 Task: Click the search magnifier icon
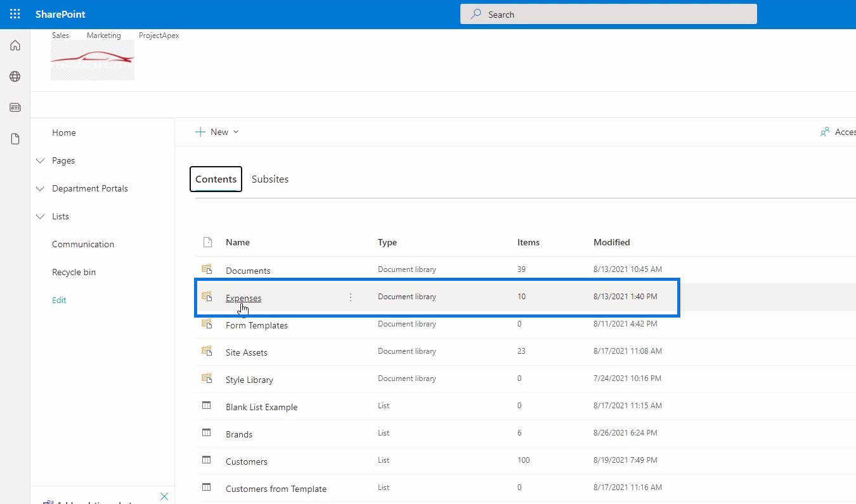pyautogui.click(x=476, y=14)
